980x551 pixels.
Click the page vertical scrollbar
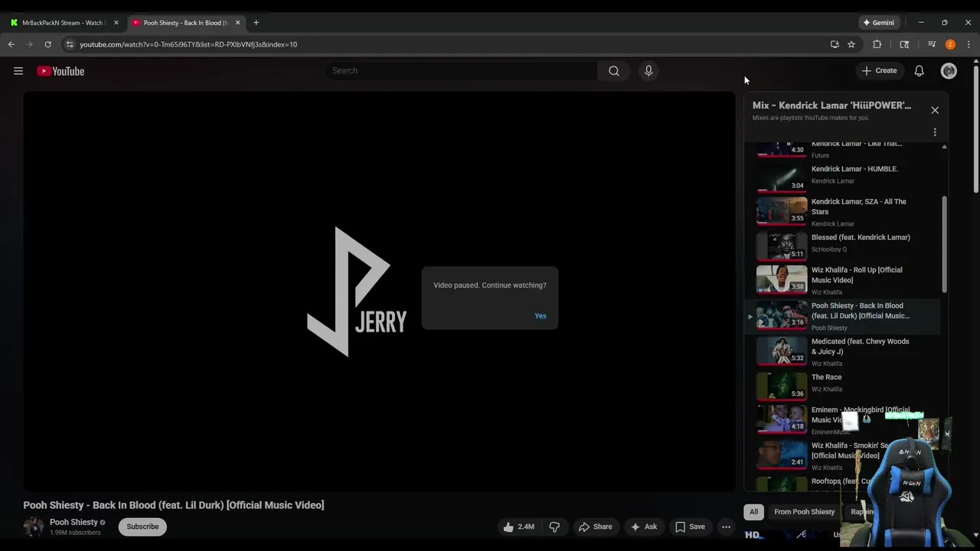tap(975, 130)
